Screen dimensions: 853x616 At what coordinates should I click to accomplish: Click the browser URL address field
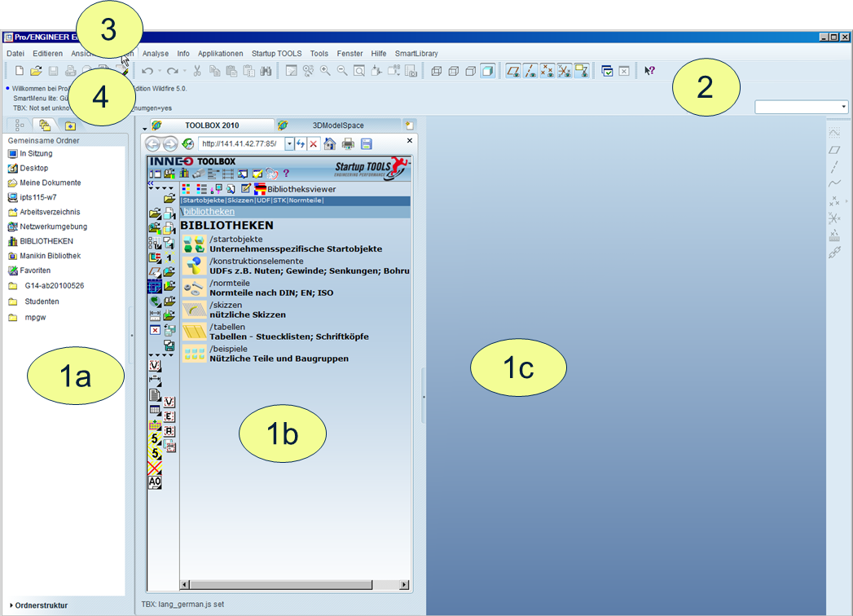pos(241,143)
